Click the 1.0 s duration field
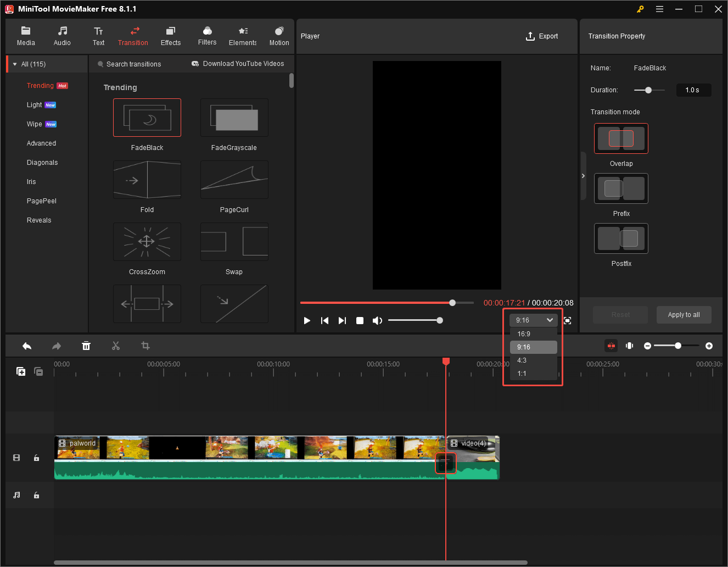Screen dimensions: 728x567 [693, 90]
